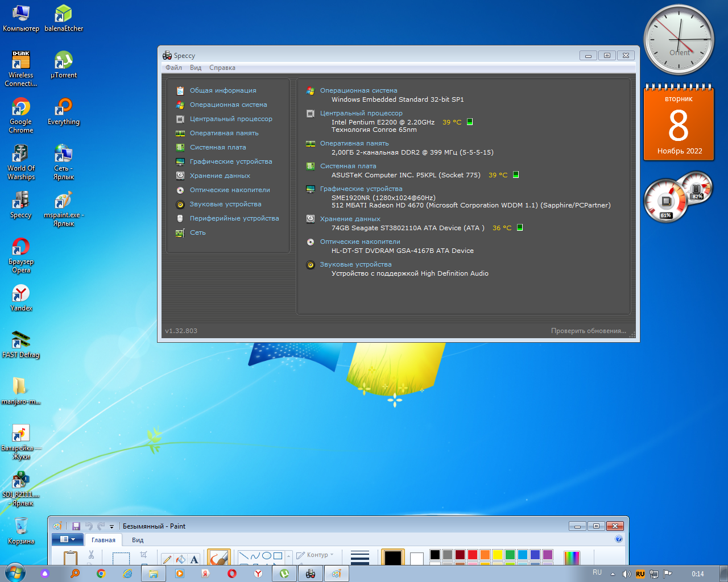Click Paint's Save icon in quick access
The height and width of the screenshot is (582, 728).
click(76, 526)
